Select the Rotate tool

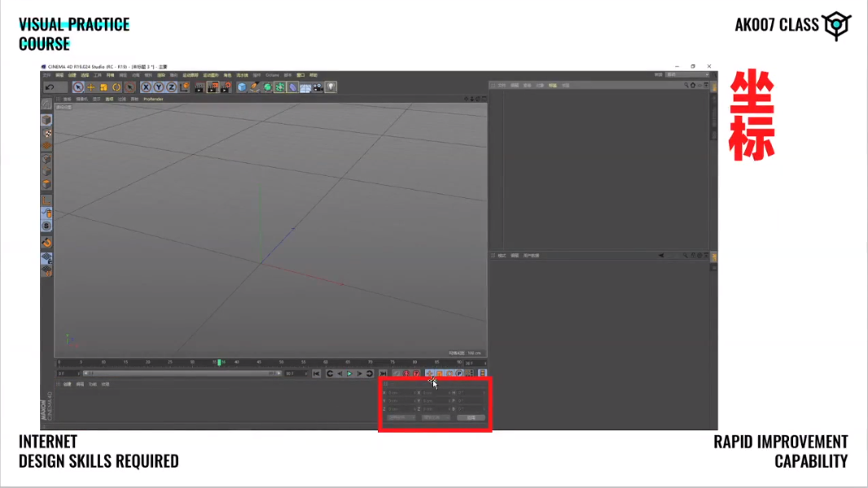(x=116, y=87)
